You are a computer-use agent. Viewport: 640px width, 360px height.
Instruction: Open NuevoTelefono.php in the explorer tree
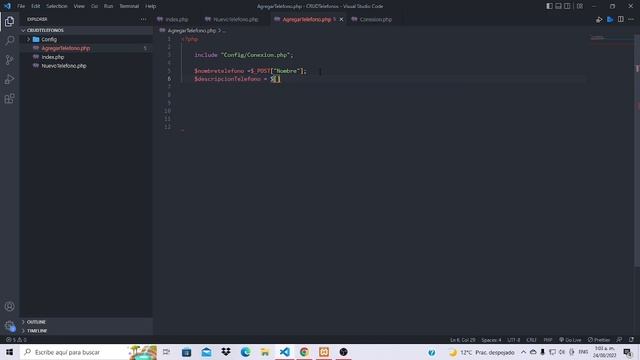[86, 66]
